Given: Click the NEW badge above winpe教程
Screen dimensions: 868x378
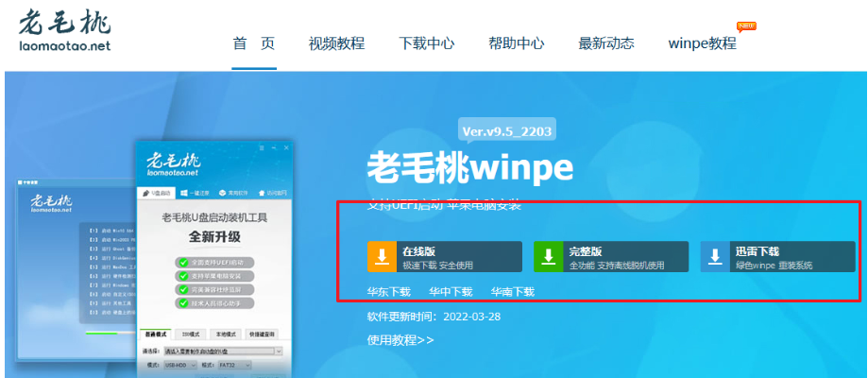Looking at the screenshot, I should click(745, 26).
